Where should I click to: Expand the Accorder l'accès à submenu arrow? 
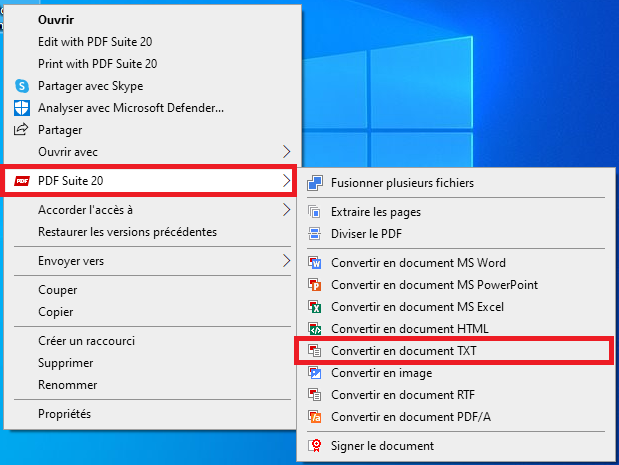pyautogui.click(x=287, y=210)
